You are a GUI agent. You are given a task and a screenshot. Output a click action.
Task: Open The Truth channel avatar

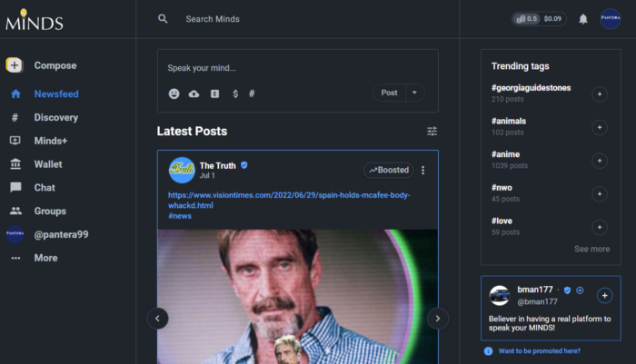click(x=182, y=171)
